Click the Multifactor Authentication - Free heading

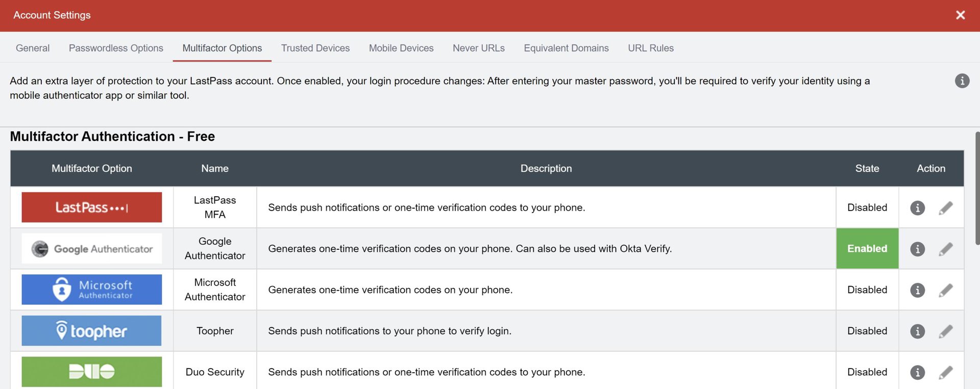[x=112, y=136]
